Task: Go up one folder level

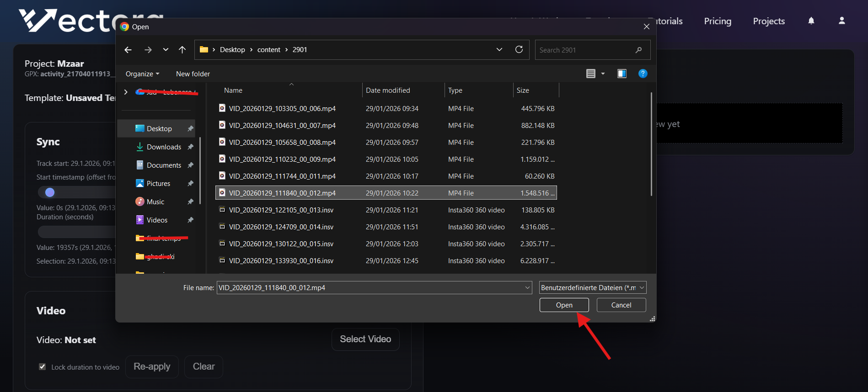Action: click(x=182, y=50)
